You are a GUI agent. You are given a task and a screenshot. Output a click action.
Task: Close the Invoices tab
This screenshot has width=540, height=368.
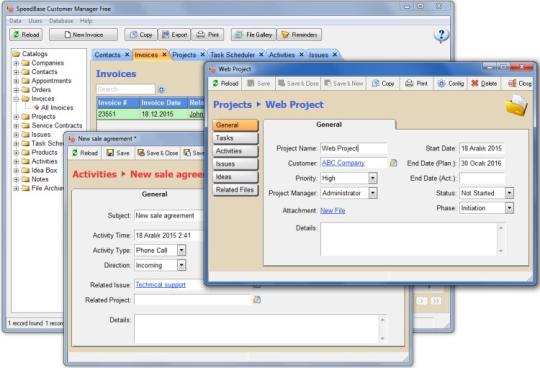pos(164,54)
